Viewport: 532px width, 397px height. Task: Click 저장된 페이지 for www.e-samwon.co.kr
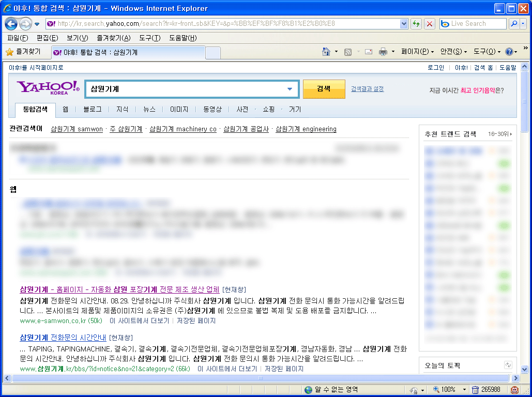point(196,320)
